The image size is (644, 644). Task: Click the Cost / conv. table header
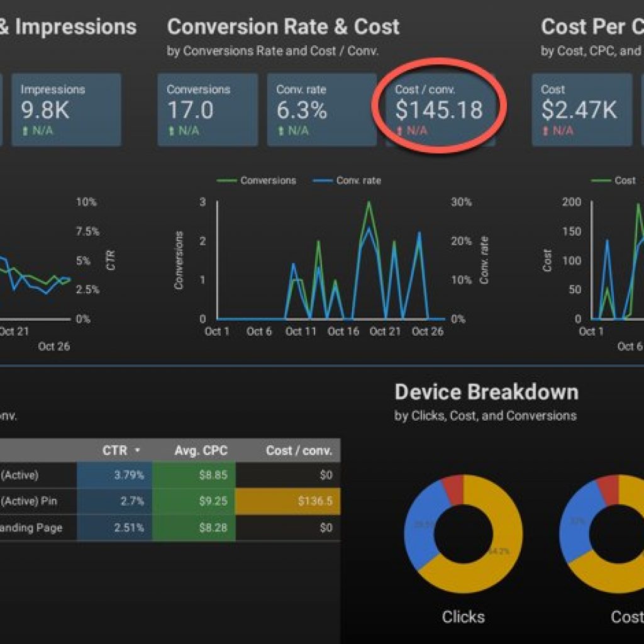pyautogui.click(x=299, y=450)
